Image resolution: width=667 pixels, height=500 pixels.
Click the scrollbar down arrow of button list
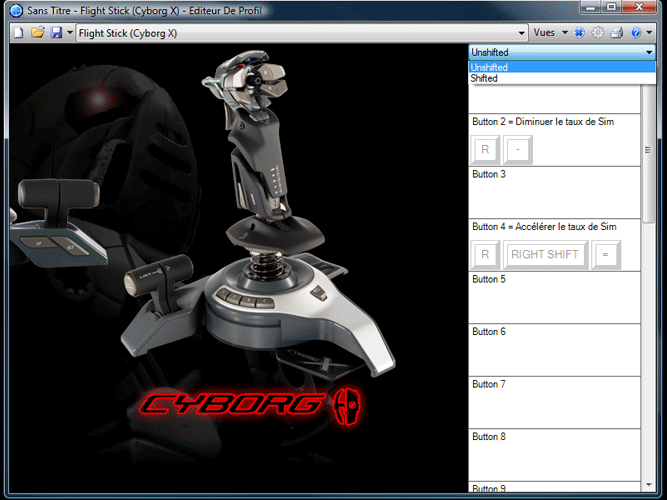point(648,485)
